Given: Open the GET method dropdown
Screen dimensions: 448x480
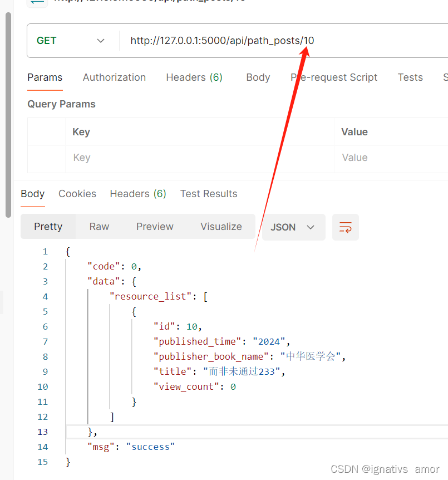Looking at the screenshot, I should (x=71, y=41).
